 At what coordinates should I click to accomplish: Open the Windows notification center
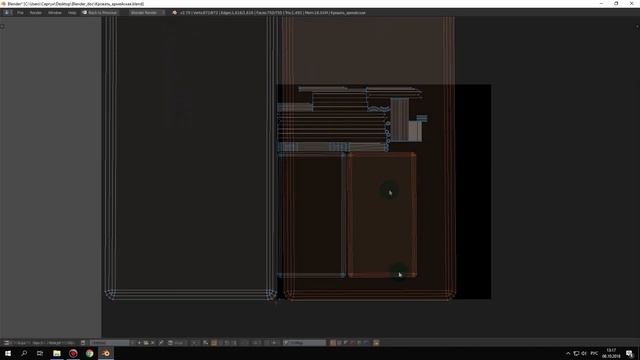pyautogui.click(x=630, y=353)
